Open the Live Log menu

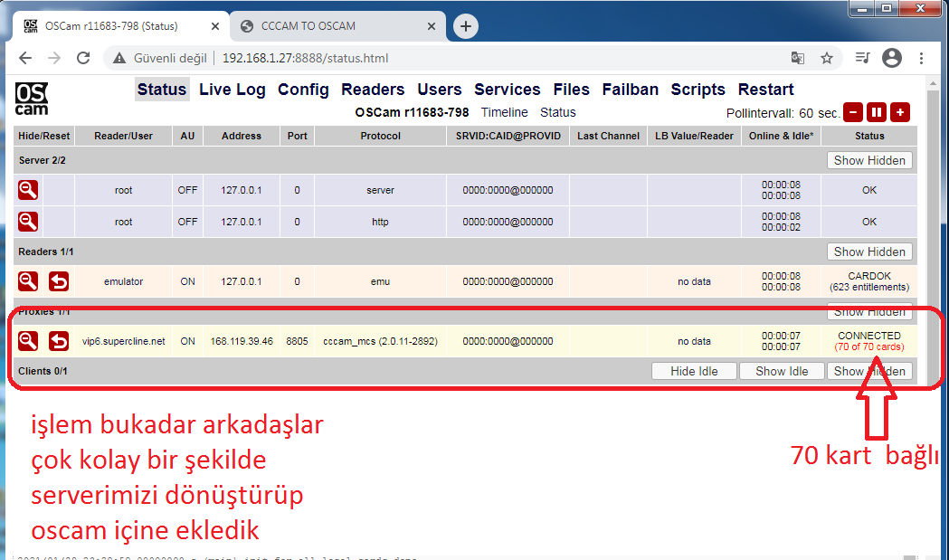233,90
